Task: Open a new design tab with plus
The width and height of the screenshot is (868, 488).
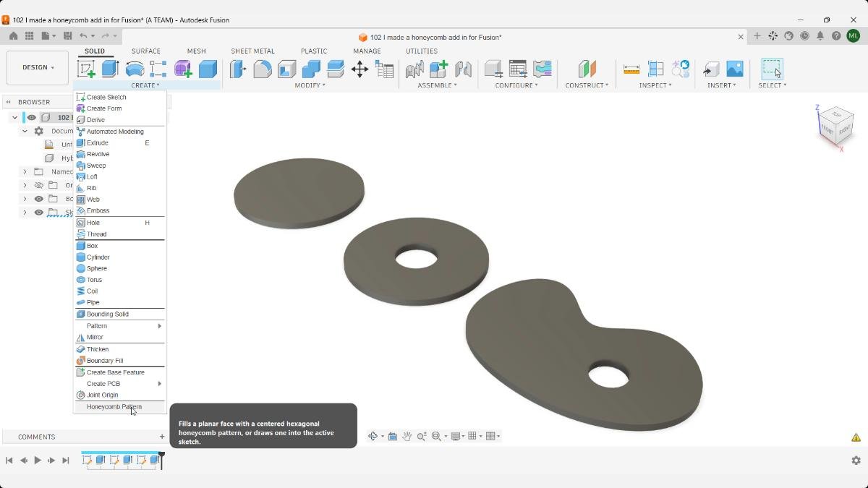Action: [757, 36]
